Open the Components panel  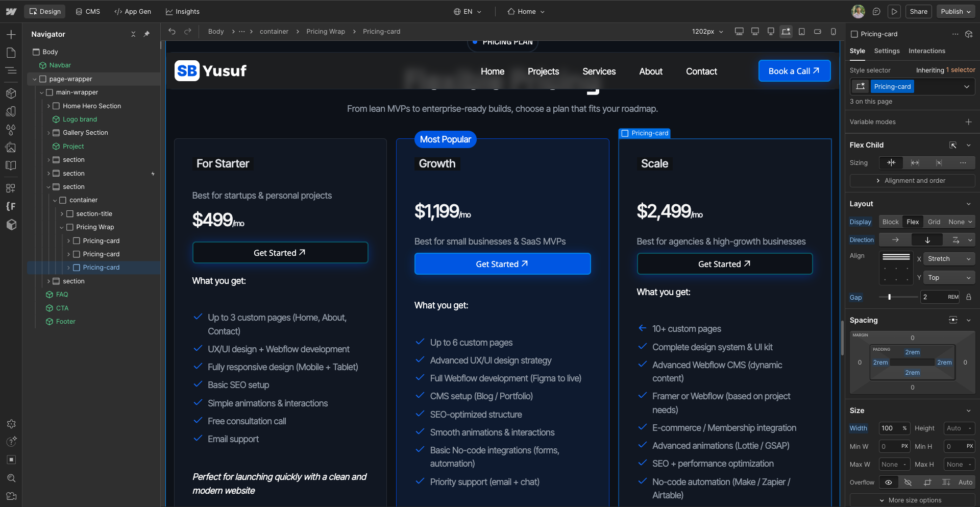pyautogui.click(x=11, y=93)
